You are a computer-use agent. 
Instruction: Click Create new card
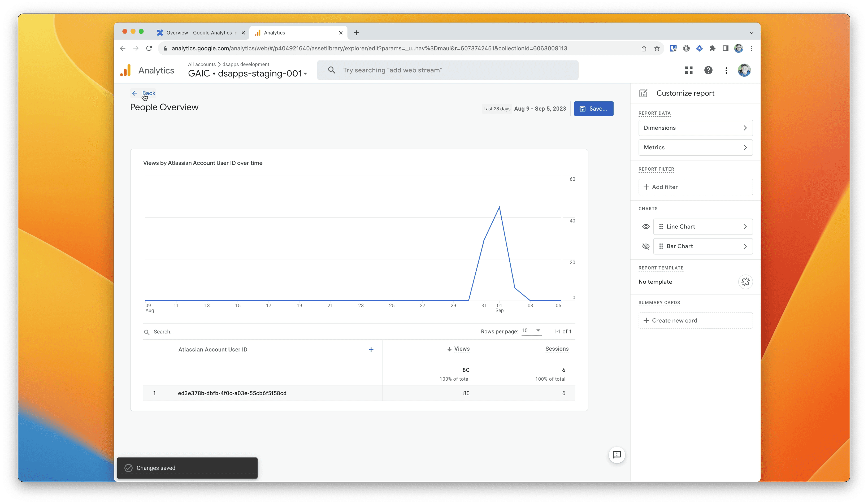[695, 321]
